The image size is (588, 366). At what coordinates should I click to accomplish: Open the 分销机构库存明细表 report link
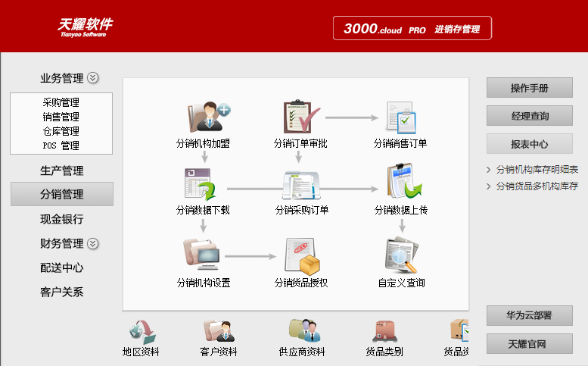[x=537, y=170]
